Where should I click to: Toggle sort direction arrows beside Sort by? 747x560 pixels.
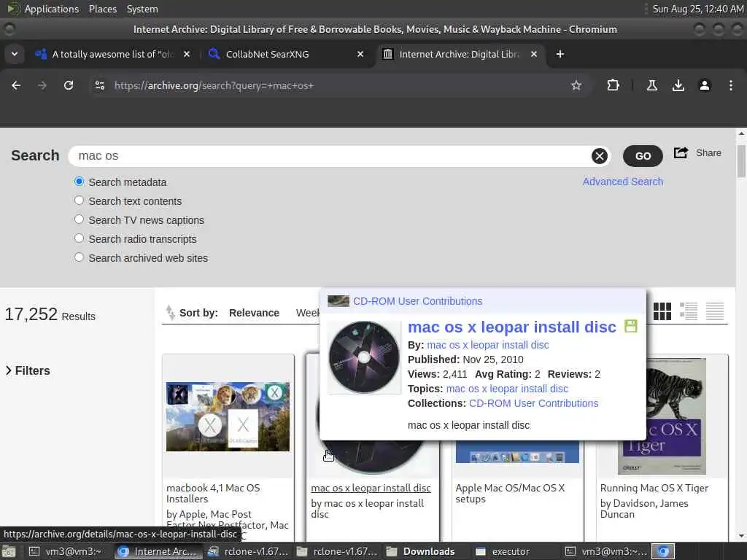(171, 313)
